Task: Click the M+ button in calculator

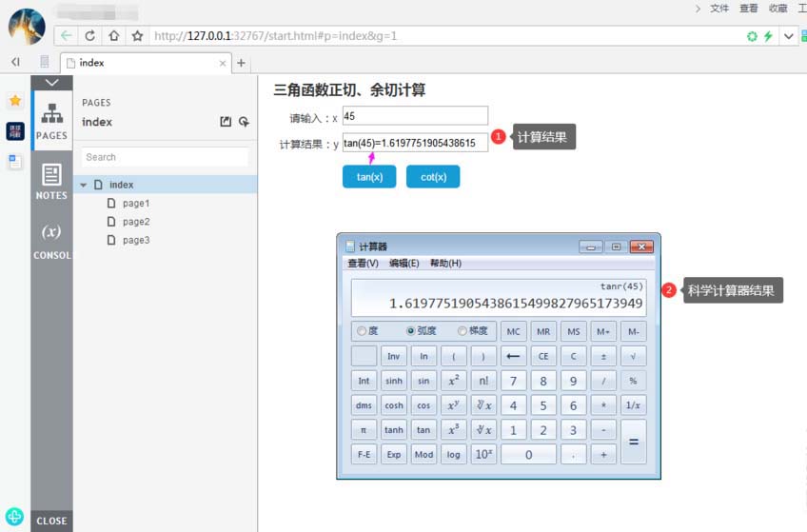Action: [x=603, y=331]
